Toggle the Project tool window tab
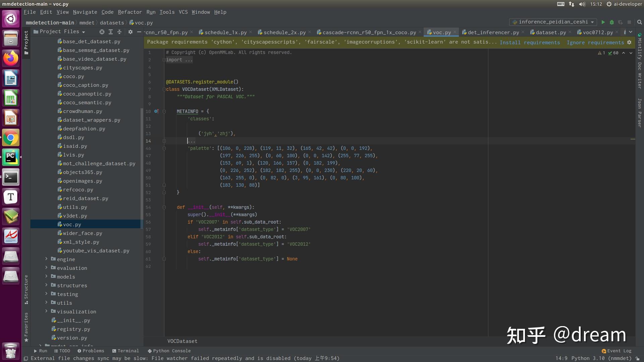Viewport: 644px width, 362px height. coord(26,43)
